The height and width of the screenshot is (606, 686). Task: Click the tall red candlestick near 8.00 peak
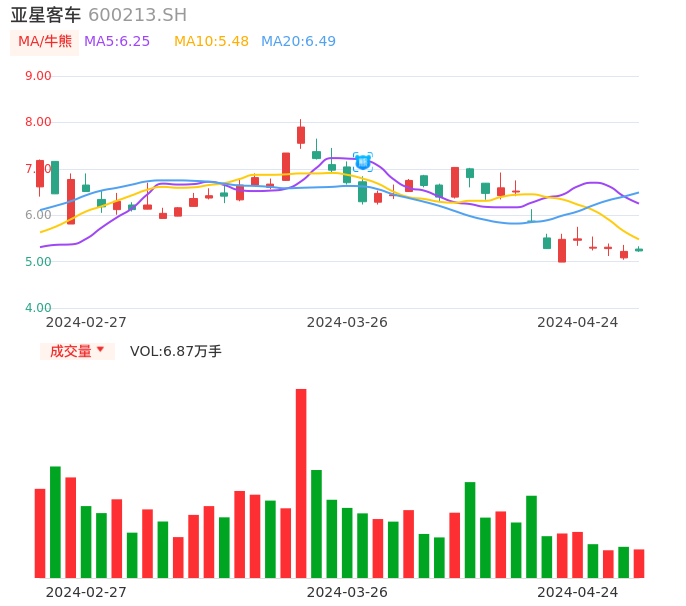301,135
